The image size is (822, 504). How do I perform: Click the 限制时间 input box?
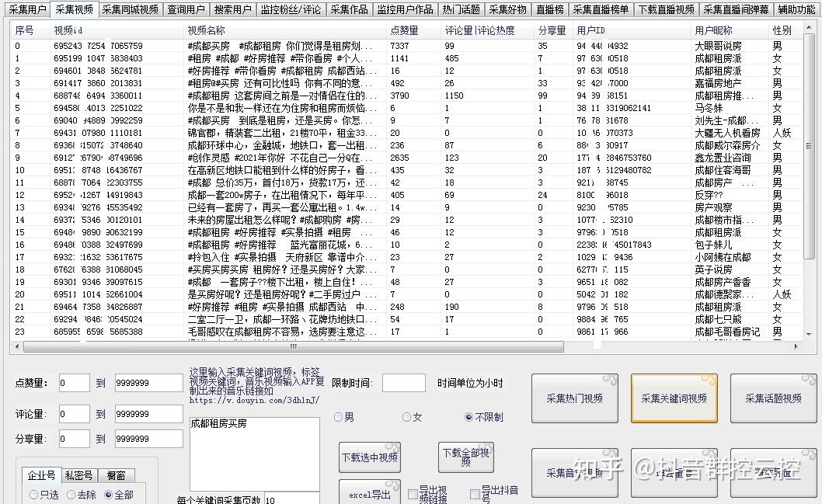(x=404, y=383)
